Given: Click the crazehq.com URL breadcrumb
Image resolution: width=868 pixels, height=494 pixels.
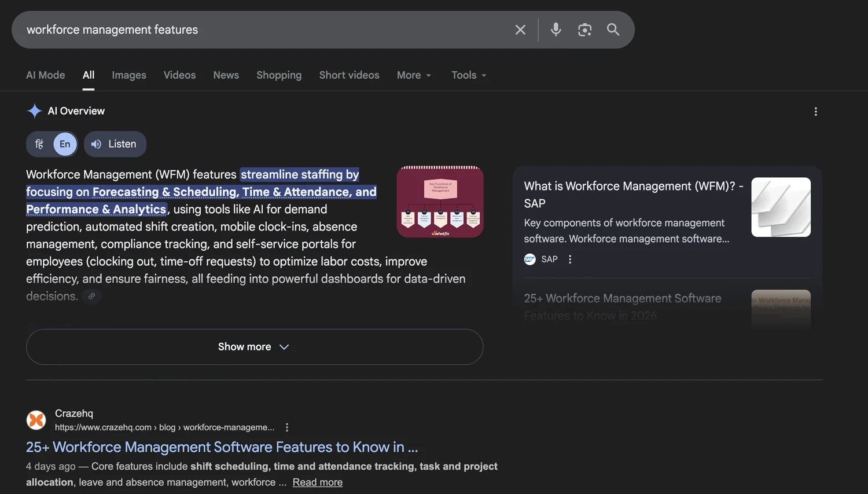Looking at the screenshot, I should click(x=165, y=427).
